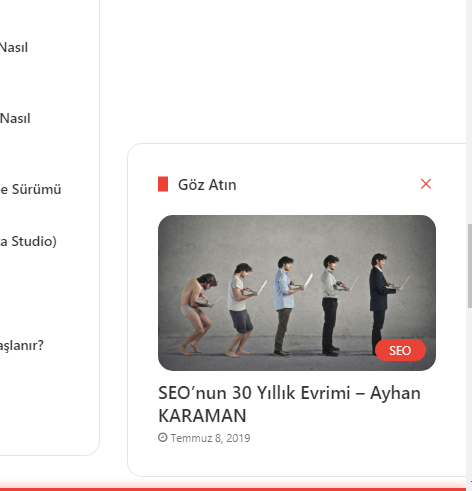Open the first sidebar link ending in Nasıl
Image resolution: width=472 pixels, height=491 pixels.
click(x=14, y=48)
